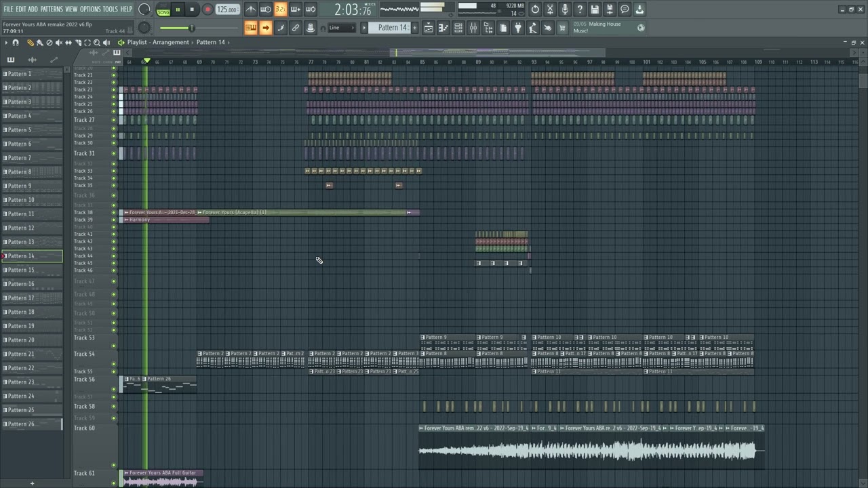The height and width of the screenshot is (488, 868).
Task: Select the playlist draw pencil tool
Action: point(30,43)
